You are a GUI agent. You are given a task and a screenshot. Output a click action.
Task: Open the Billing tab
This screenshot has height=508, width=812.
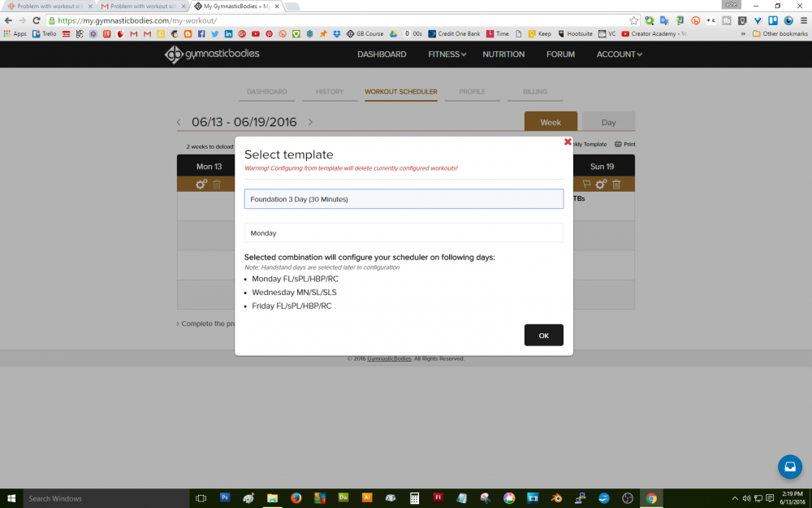(x=535, y=92)
